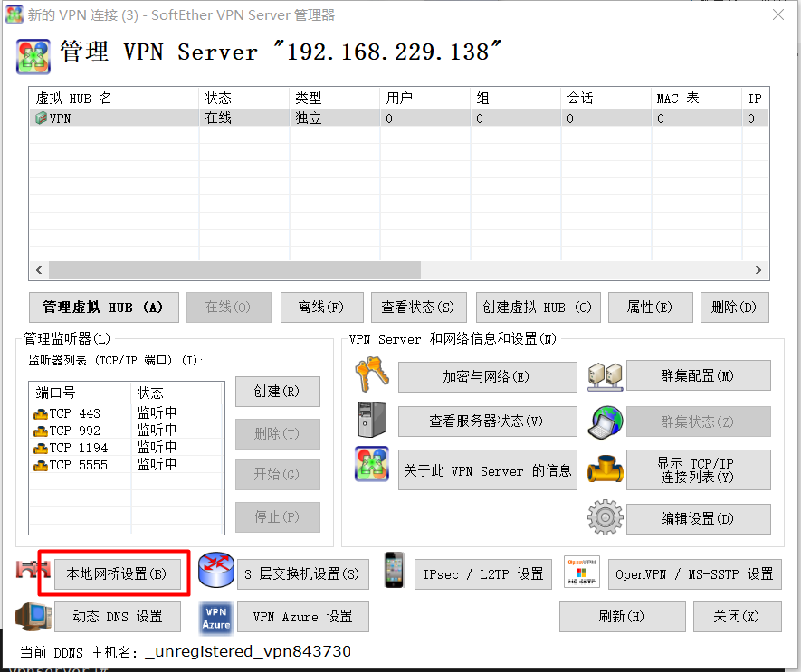Viewport: 801px width, 672px height.
Task: Select the TCP 992 listener row
Action: 126,431
